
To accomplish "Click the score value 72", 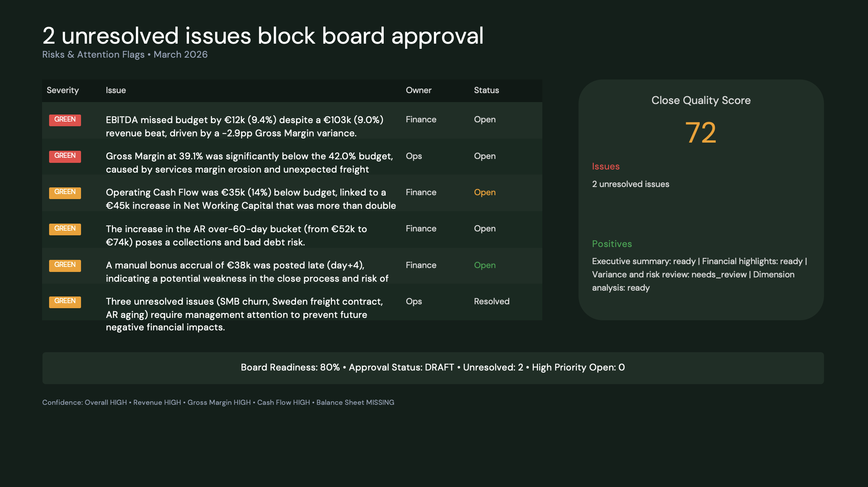I will pos(701,133).
